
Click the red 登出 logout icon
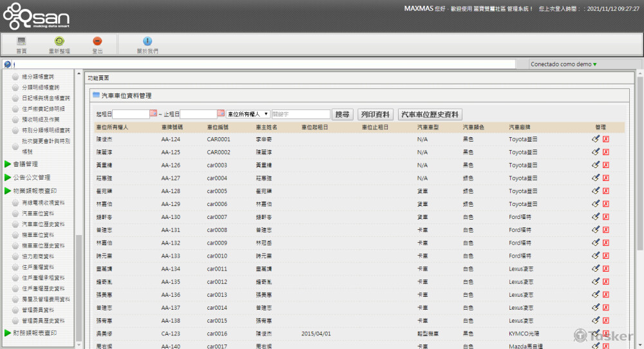97,41
